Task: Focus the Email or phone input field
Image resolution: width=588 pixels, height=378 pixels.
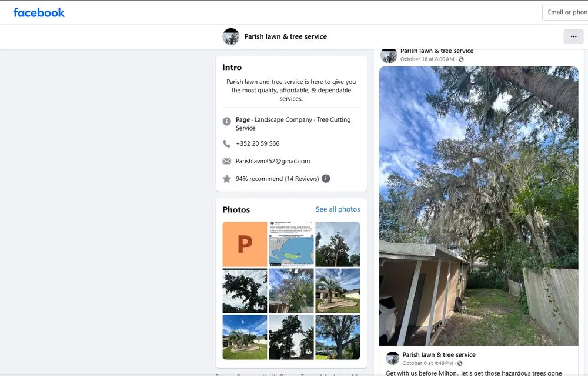Action: (566, 12)
